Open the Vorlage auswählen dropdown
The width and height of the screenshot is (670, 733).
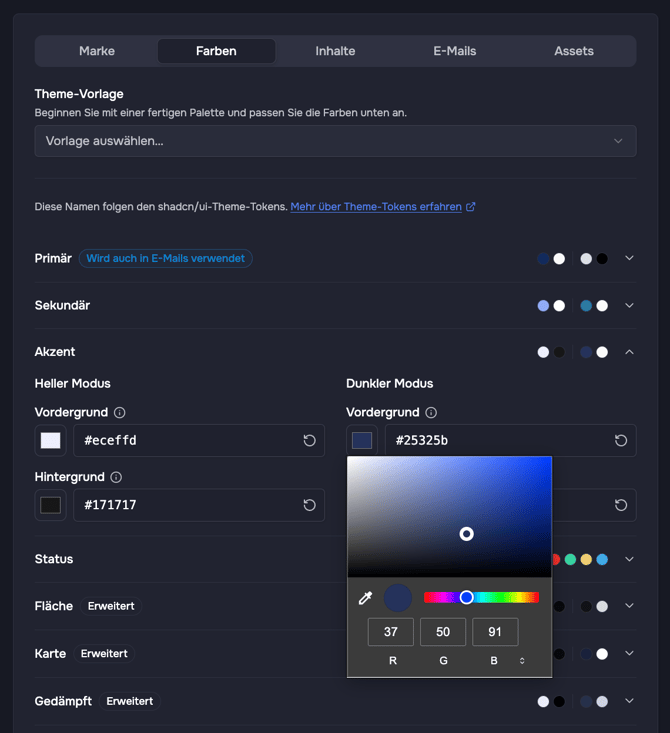[x=335, y=141]
